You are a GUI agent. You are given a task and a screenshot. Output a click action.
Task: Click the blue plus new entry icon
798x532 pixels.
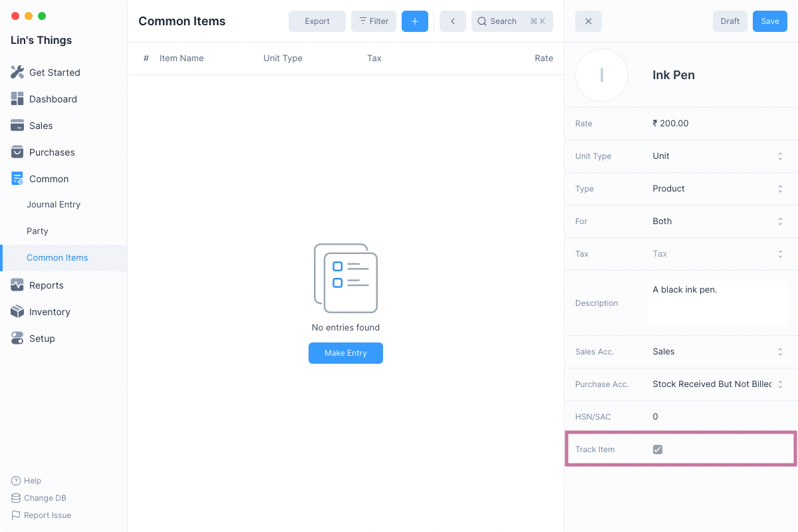point(414,21)
